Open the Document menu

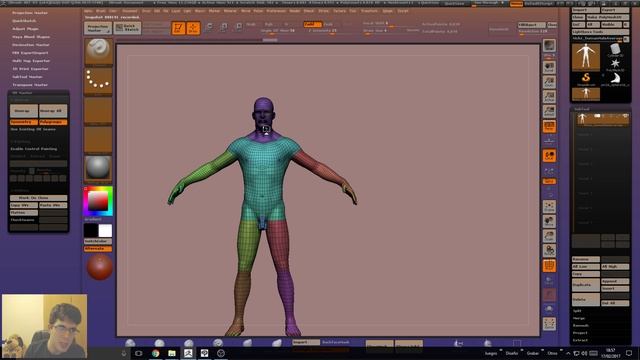[x=130, y=11]
